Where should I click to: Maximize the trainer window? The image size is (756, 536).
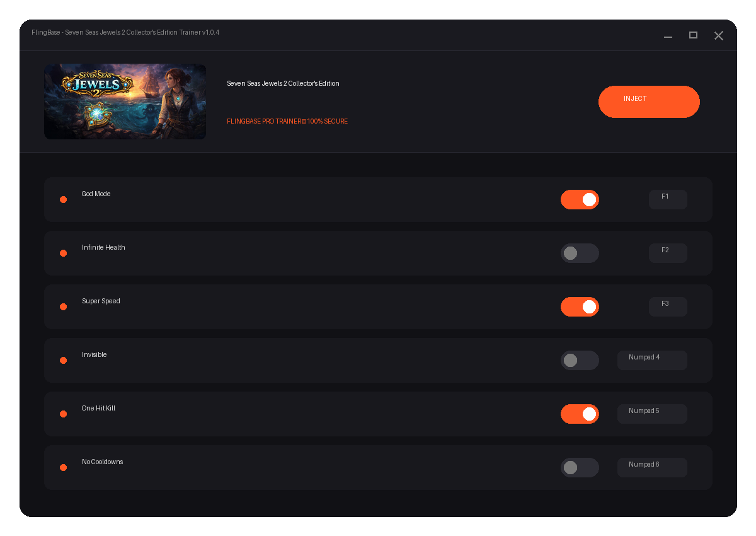point(693,35)
